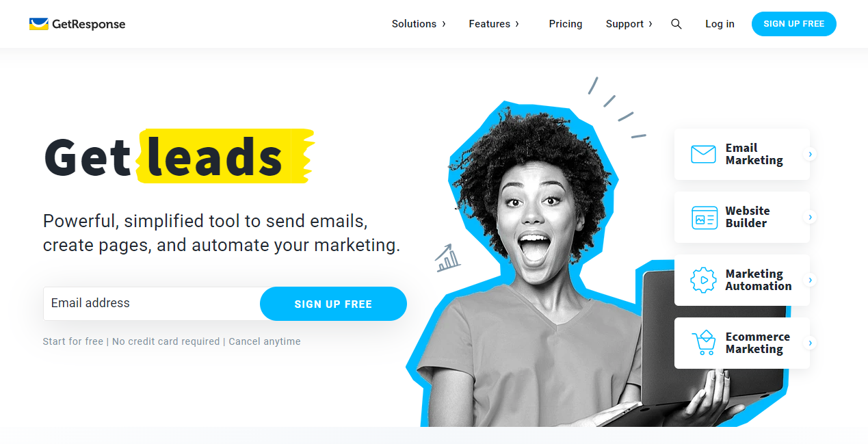Click the Email Marketing envelope icon
This screenshot has width=868, height=444.
point(703,154)
